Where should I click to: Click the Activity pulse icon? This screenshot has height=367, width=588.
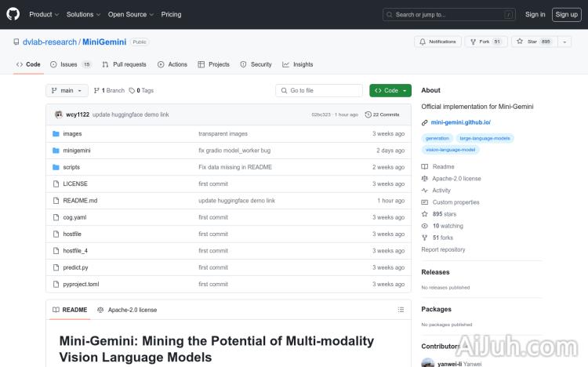click(x=425, y=191)
